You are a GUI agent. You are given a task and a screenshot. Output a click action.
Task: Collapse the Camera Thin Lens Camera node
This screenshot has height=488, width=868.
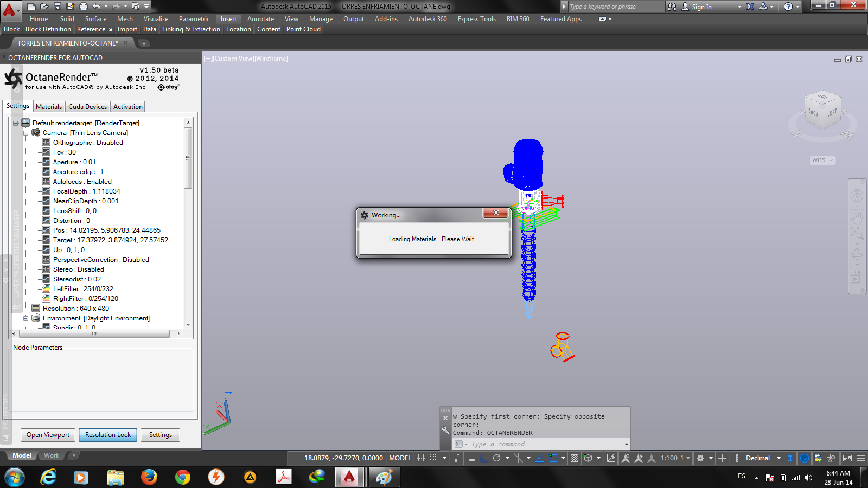click(x=26, y=133)
